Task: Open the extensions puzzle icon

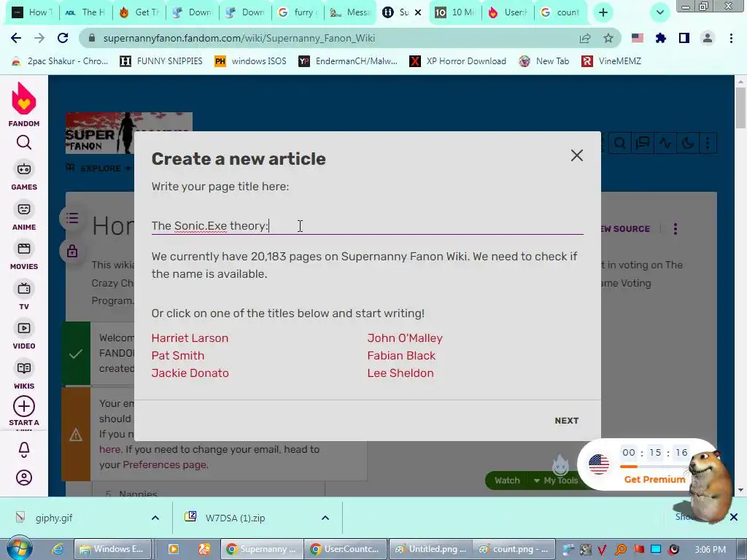Action: [660, 38]
